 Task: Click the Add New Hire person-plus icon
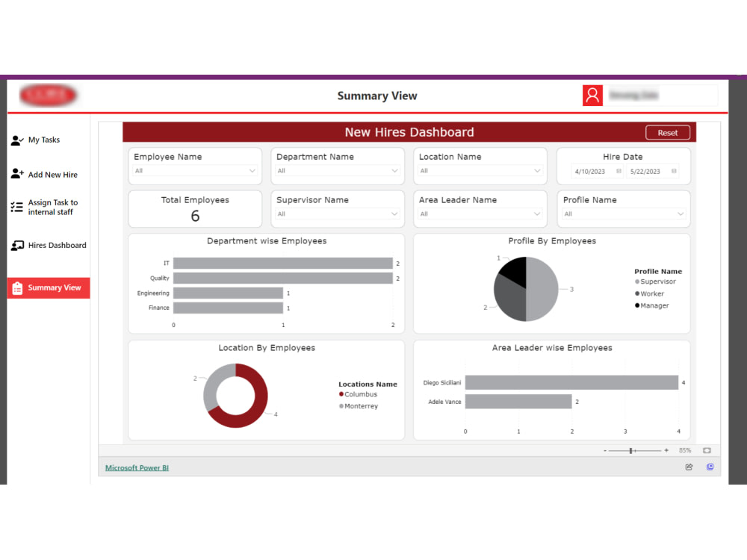[x=17, y=174]
